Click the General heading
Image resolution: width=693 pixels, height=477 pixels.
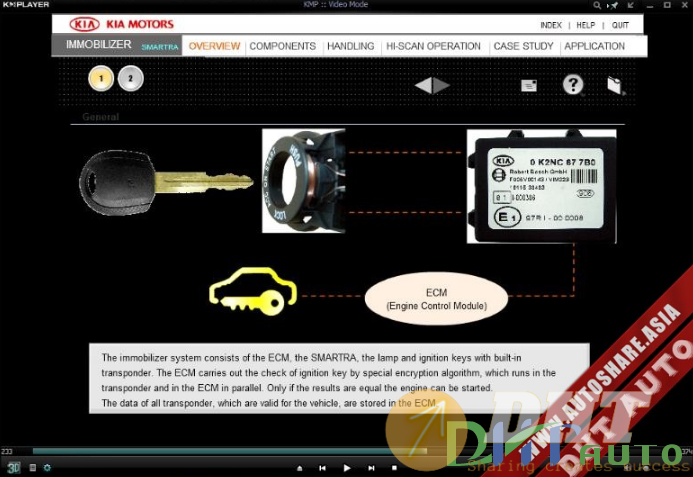(x=100, y=117)
